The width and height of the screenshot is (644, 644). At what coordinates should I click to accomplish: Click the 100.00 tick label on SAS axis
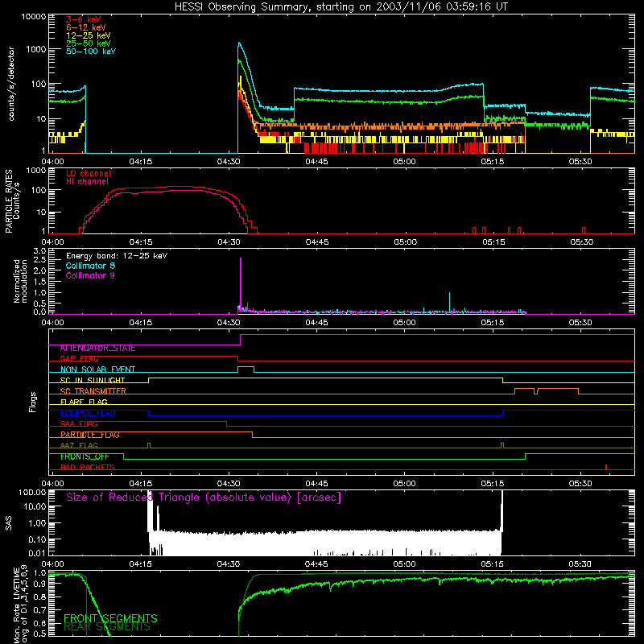pos(32,493)
